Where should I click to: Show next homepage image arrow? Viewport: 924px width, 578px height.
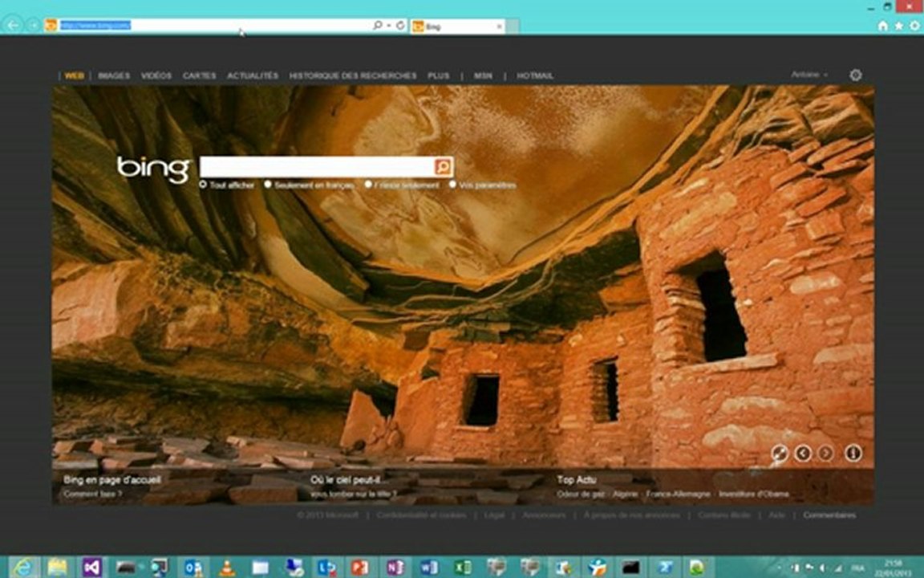coord(826,453)
